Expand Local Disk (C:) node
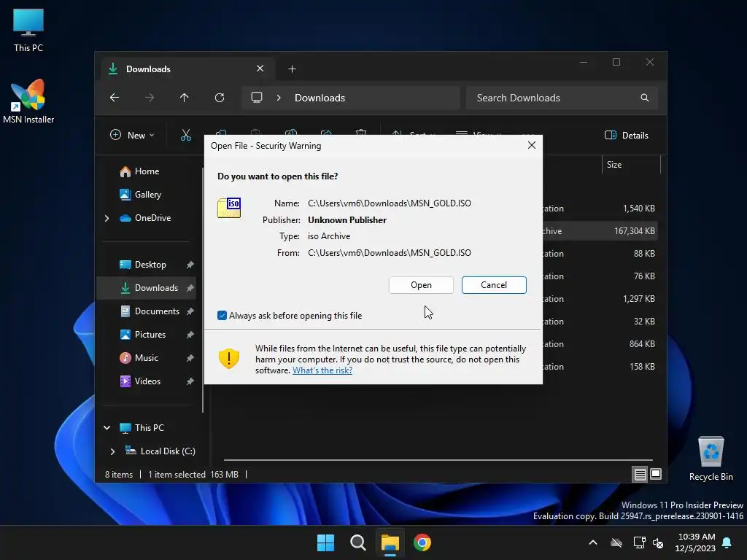747x560 pixels. (112, 451)
